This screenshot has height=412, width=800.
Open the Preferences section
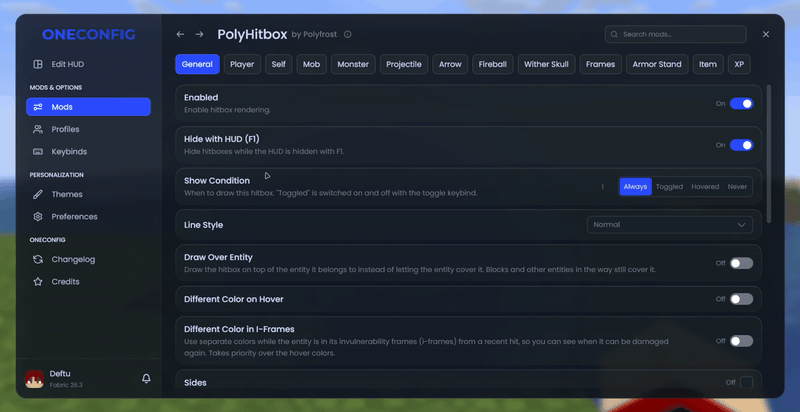(88, 217)
